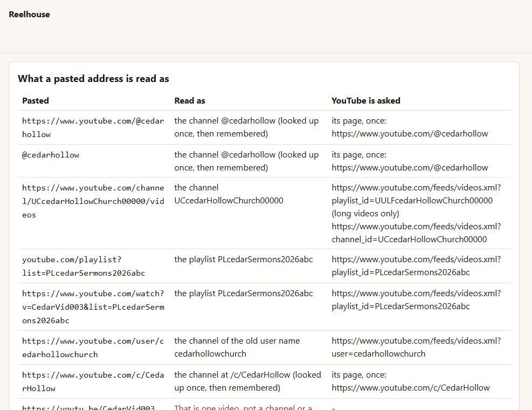Click the channel_id=UCcedarHollowChurch00000 feed URL
532x410 pixels.
tap(416, 233)
